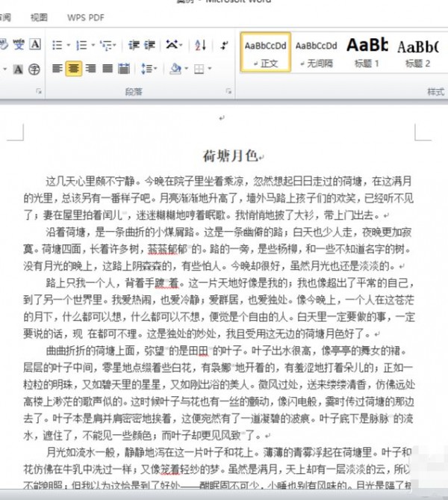Open the WPS PDF tab

click(x=86, y=17)
